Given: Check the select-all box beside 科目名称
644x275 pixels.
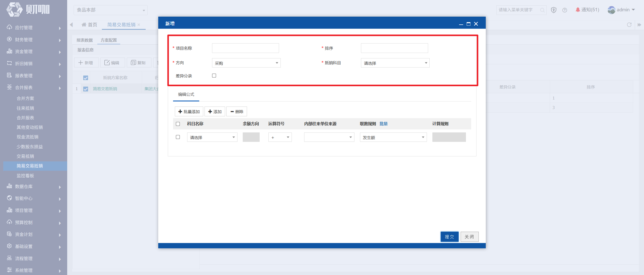Looking at the screenshot, I should (178, 124).
